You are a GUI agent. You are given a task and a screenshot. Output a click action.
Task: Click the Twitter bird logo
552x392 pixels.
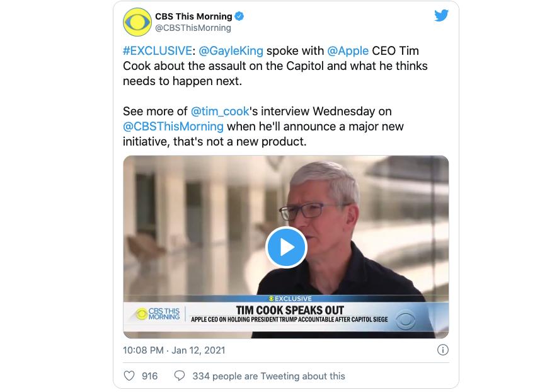point(441,16)
